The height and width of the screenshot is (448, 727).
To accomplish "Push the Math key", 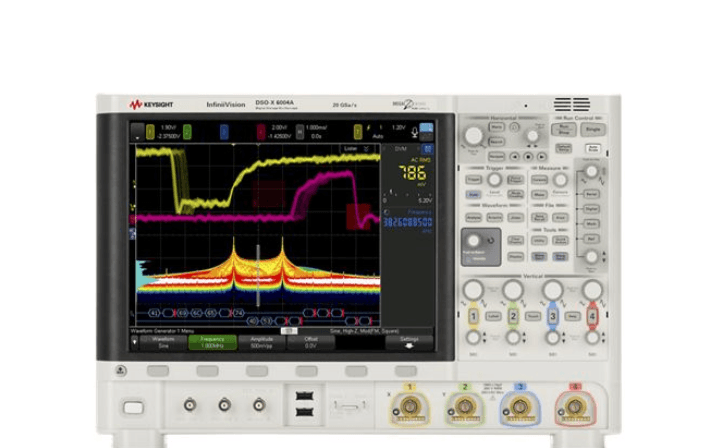I will [591, 224].
